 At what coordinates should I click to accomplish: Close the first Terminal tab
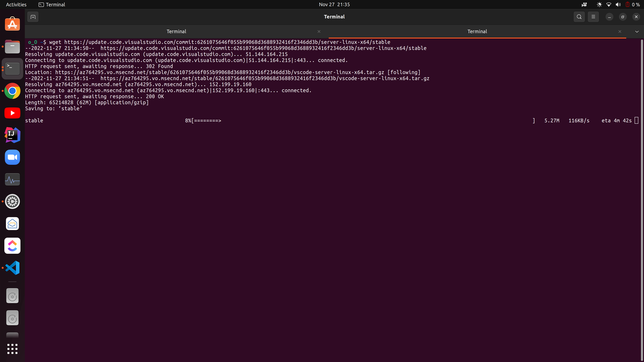tap(319, 32)
